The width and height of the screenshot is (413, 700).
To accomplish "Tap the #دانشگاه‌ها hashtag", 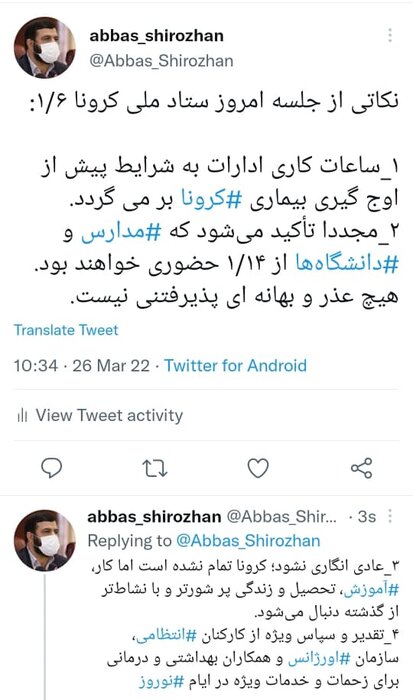I will tap(346, 264).
